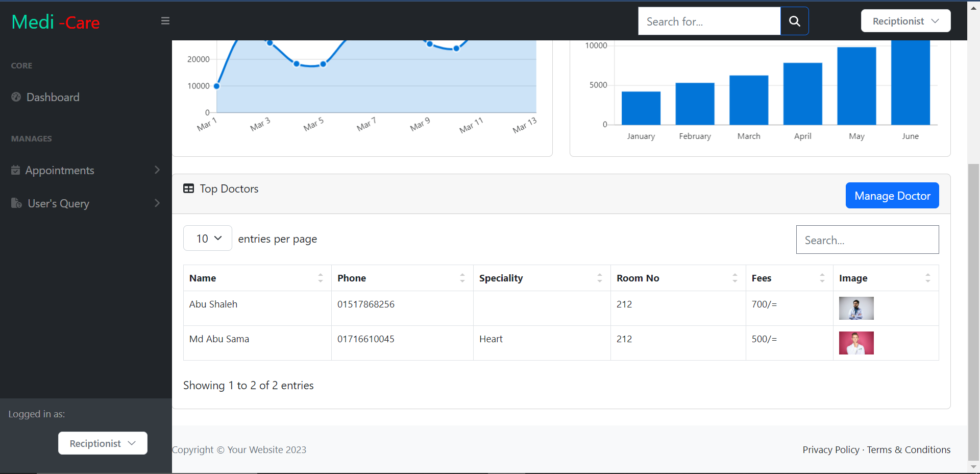Click the sidebar hamburger menu icon
This screenshot has width=980, height=474.
[x=165, y=20]
